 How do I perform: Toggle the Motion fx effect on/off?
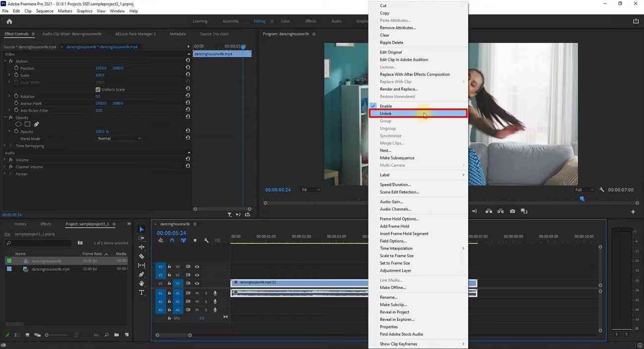pyautogui.click(x=11, y=61)
